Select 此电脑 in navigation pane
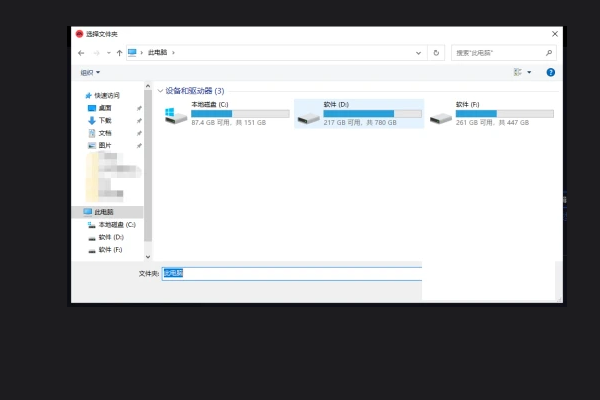600x400 pixels. pyautogui.click(x=108, y=212)
